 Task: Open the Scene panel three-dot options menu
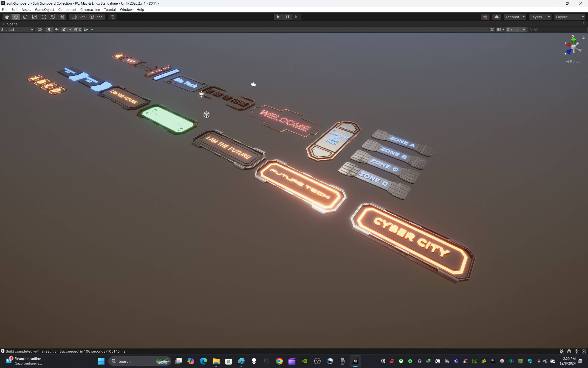tap(584, 24)
